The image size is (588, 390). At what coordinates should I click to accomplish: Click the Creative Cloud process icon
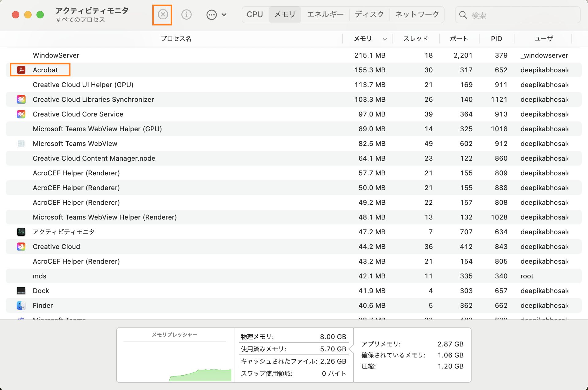(21, 247)
